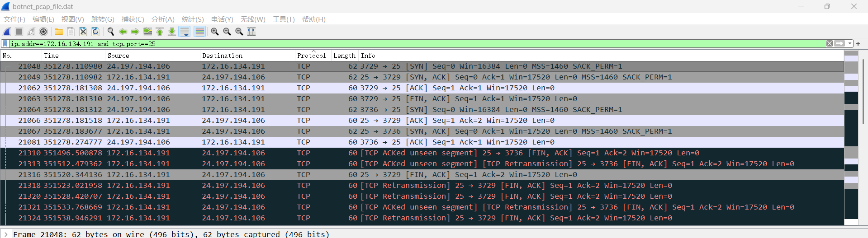868x238 pixels.
Task: Select packet number 21067
Action: 422,131
